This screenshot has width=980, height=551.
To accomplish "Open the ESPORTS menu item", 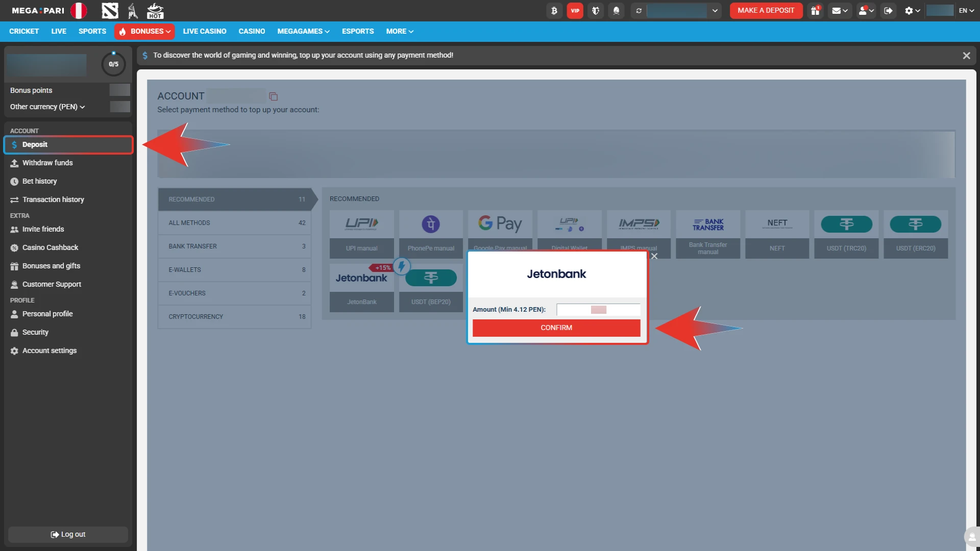I will point(358,32).
